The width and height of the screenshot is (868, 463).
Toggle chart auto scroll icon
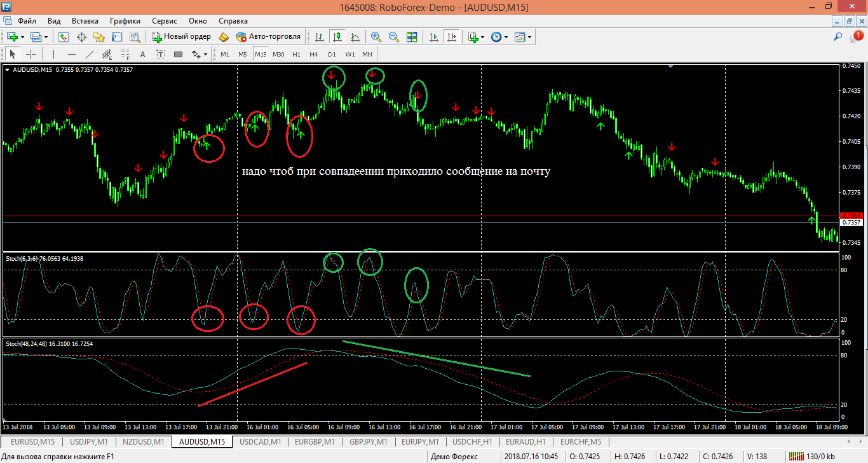coord(434,37)
